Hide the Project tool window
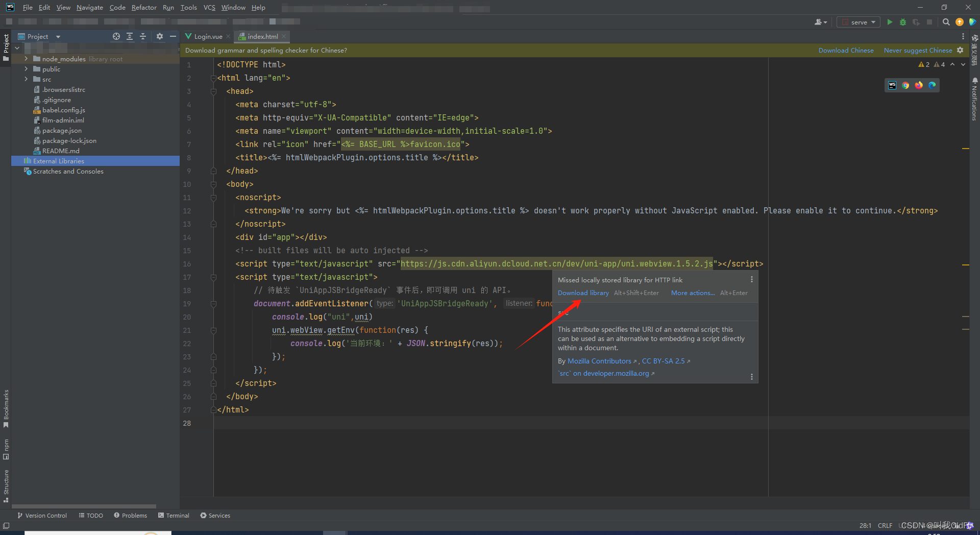This screenshot has height=535, width=980. pyautogui.click(x=173, y=36)
